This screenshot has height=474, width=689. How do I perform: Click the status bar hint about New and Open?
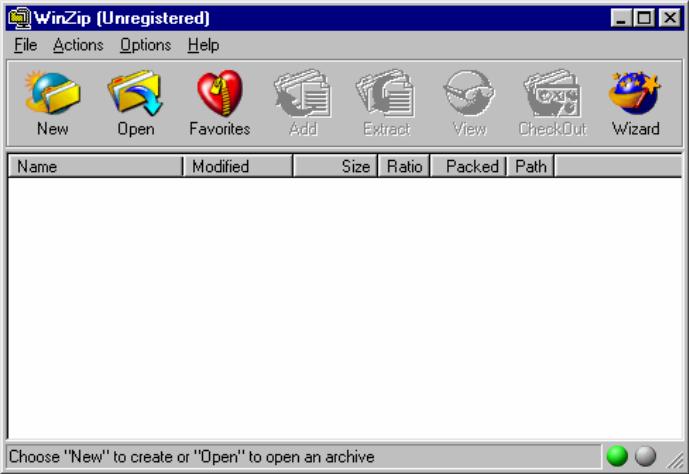point(192,457)
